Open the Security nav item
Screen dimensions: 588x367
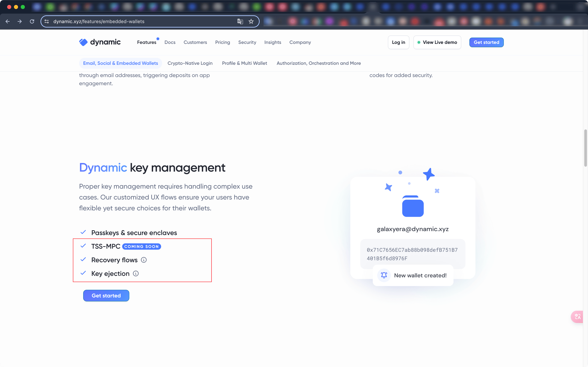coord(247,42)
